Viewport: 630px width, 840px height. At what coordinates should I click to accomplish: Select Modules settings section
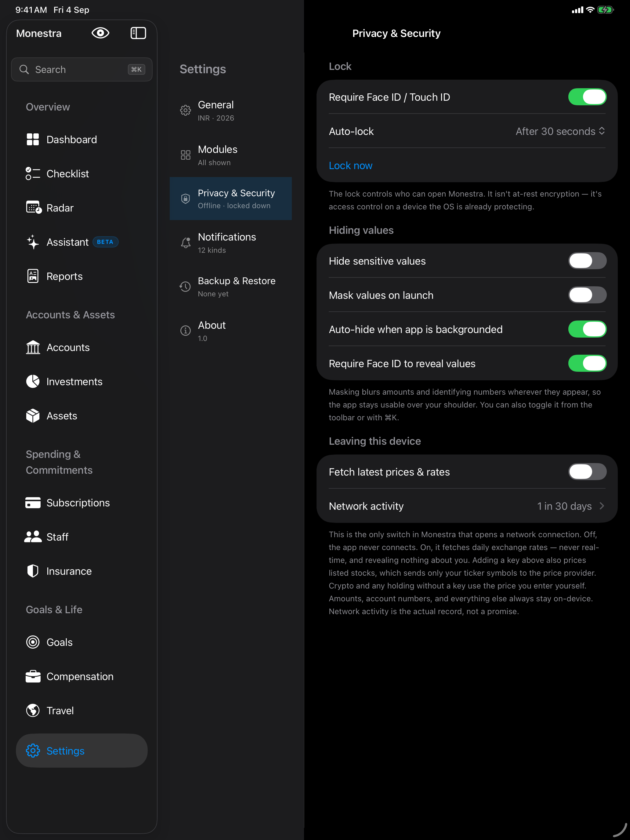coord(230,155)
